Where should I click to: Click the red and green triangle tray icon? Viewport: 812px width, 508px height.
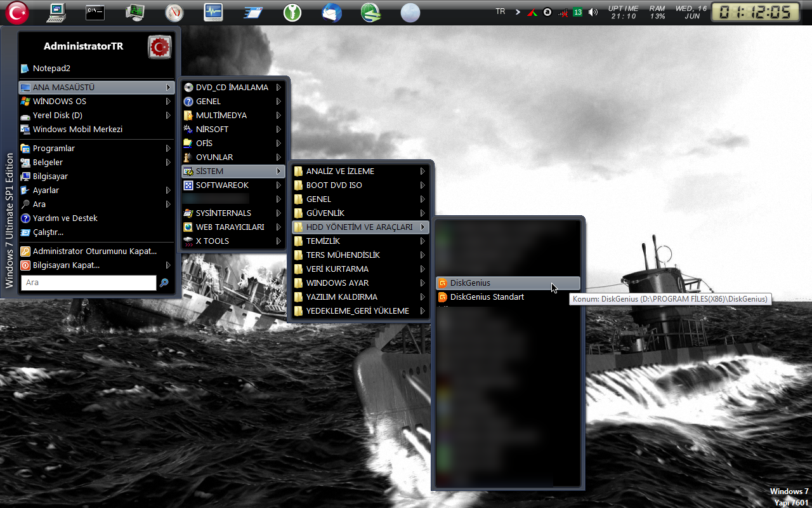pos(533,12)
